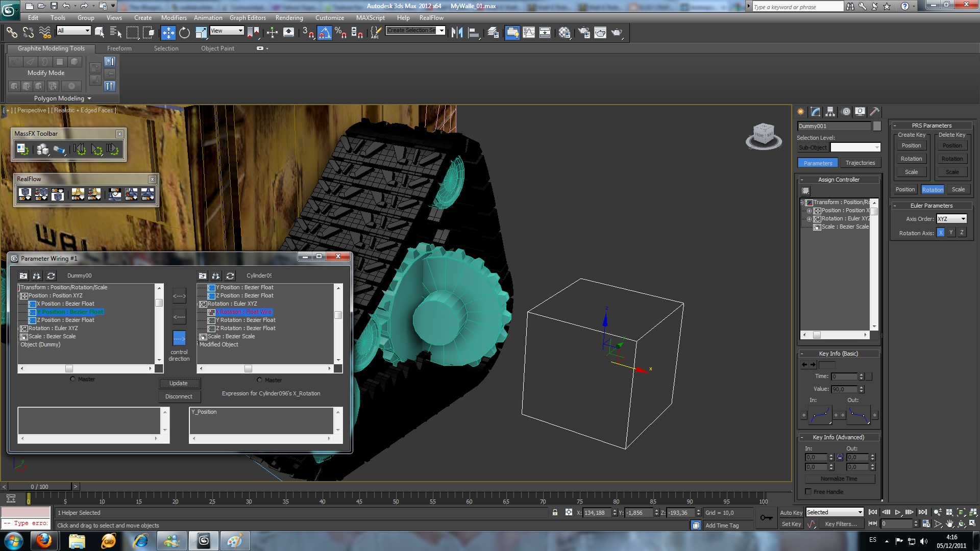The image size is (980, 551).
Task: Click the Mirror tool icon
Action: click(457, 33)
